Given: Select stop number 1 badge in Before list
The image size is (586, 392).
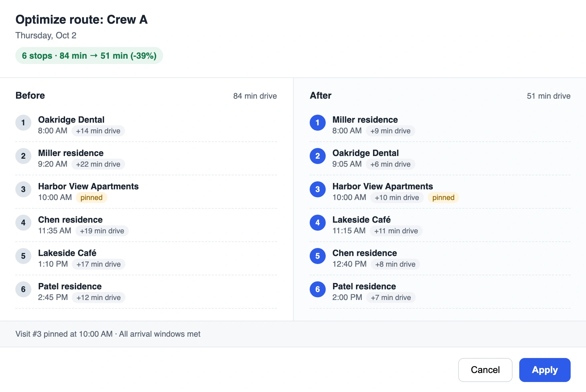Looking at the screenshot, I should (23, 123).
